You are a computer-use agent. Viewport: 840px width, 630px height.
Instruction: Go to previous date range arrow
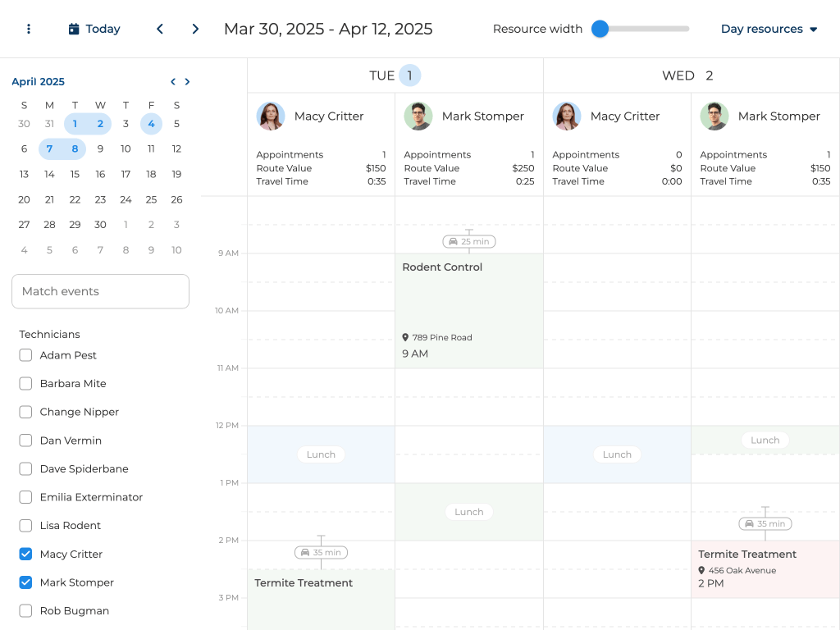(160, 29)
